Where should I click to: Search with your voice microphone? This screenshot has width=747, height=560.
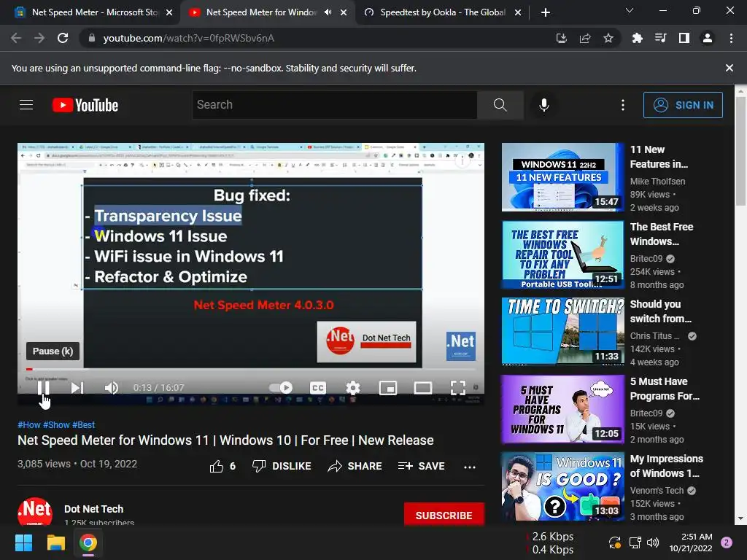(543, 105)
